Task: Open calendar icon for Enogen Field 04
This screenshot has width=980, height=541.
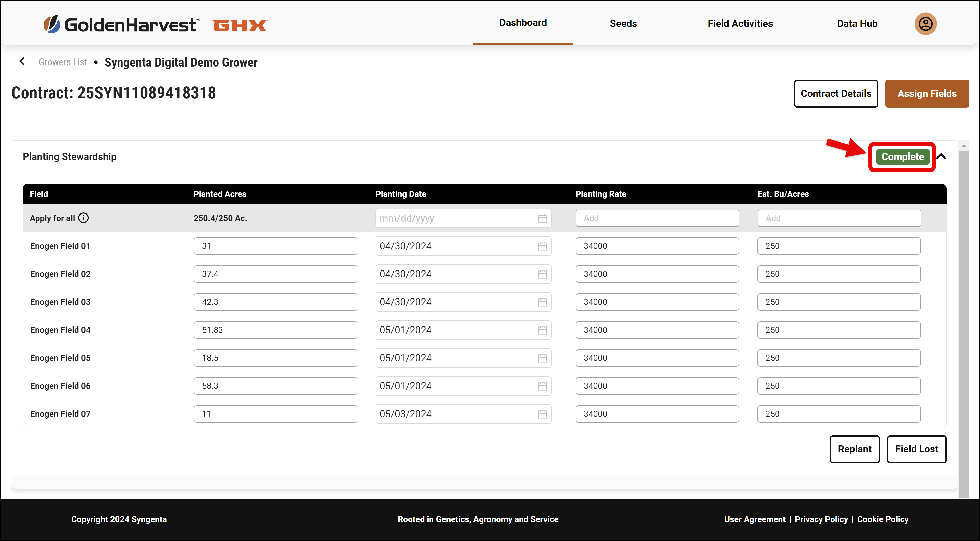Action: [x=542, y=330]
